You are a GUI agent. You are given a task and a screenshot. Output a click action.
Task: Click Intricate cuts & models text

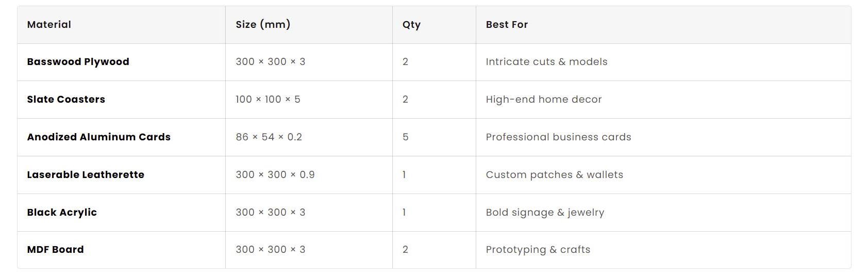pos(546,61)
